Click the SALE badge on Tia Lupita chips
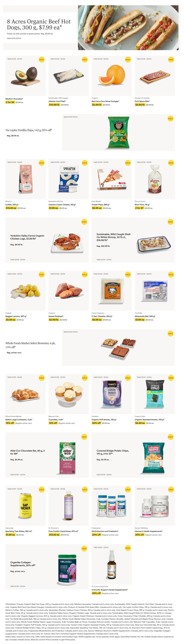 click(170, 118)
